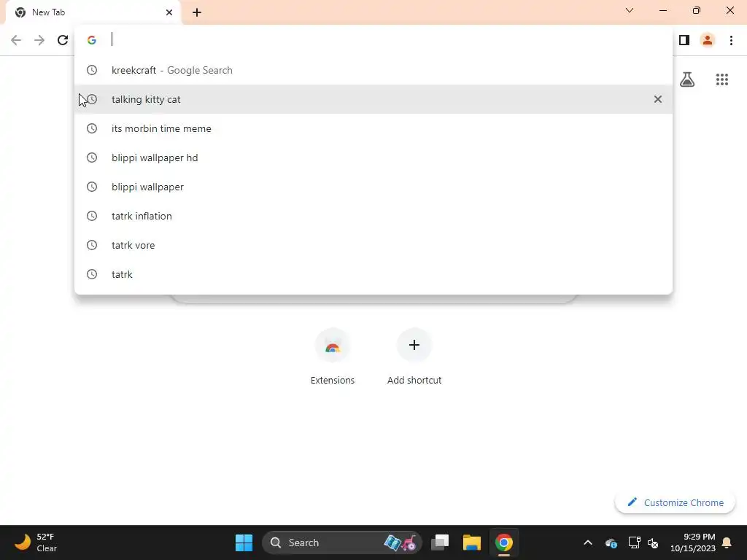This screenshot has height=560, width=747.
Task: Show hidden system tray icons
Action: coord(588,542)
